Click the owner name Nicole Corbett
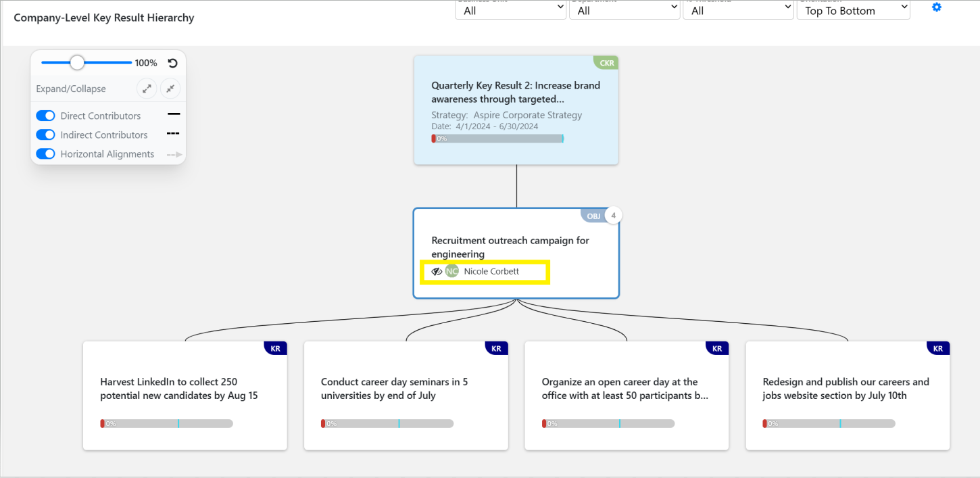The width and height of the screenshot is (980, 478). click(491, 271)
